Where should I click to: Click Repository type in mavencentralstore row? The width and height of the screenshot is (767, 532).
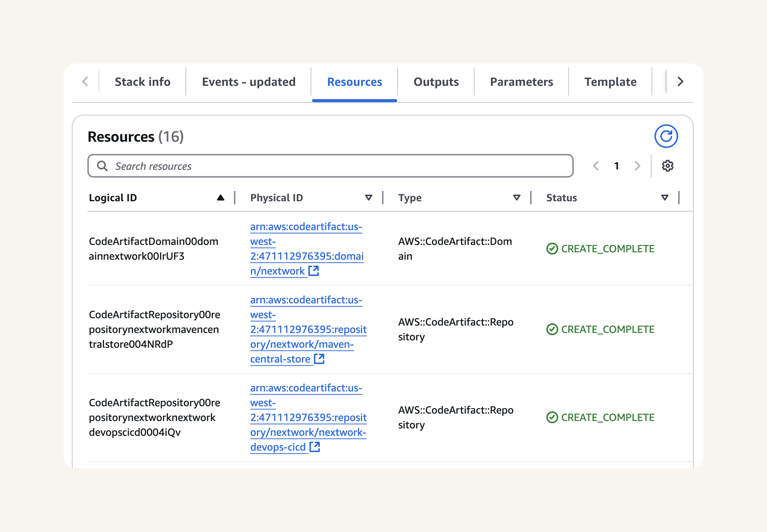click(456, 329)
